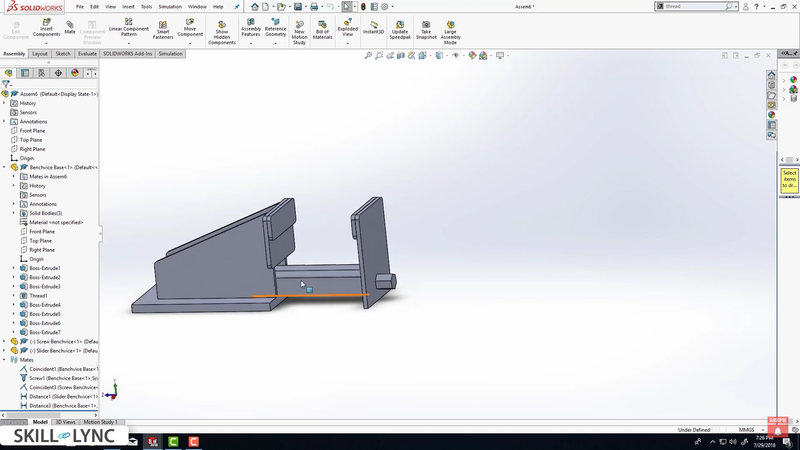This screenshot has width=800, height=450.
Task: Switch to 3D Views tab
Action: click(65, 422)
